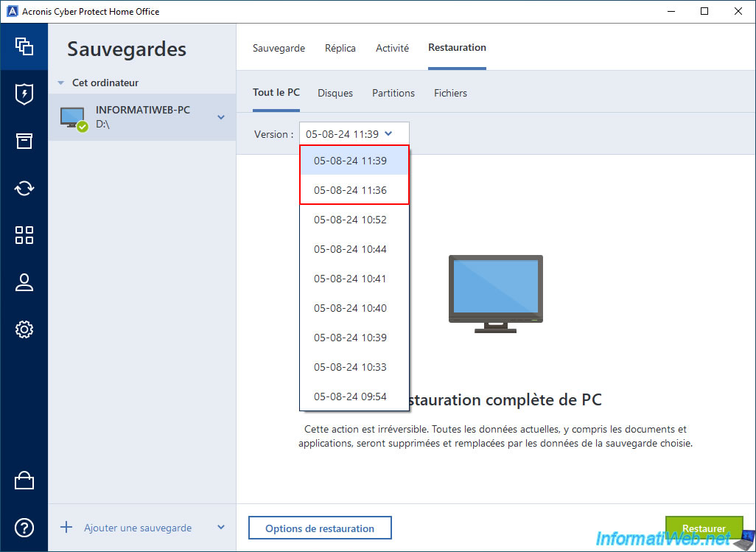Choose version 05-08-24 10:41
Viewport: 756px width, 552px height.
pos(354,278)
